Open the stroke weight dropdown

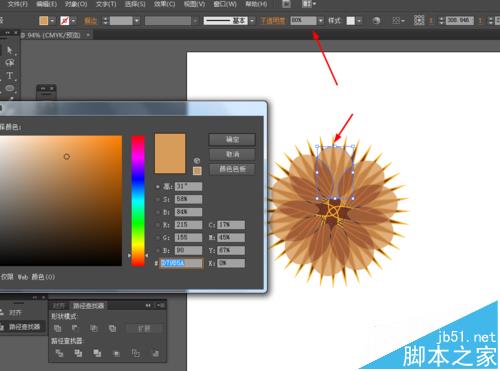(x=137, y=21)
